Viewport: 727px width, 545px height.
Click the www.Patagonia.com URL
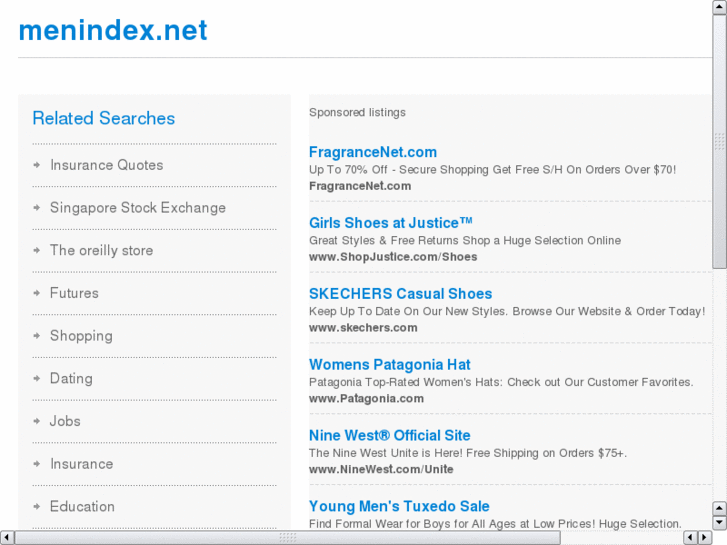click(366, 398)
